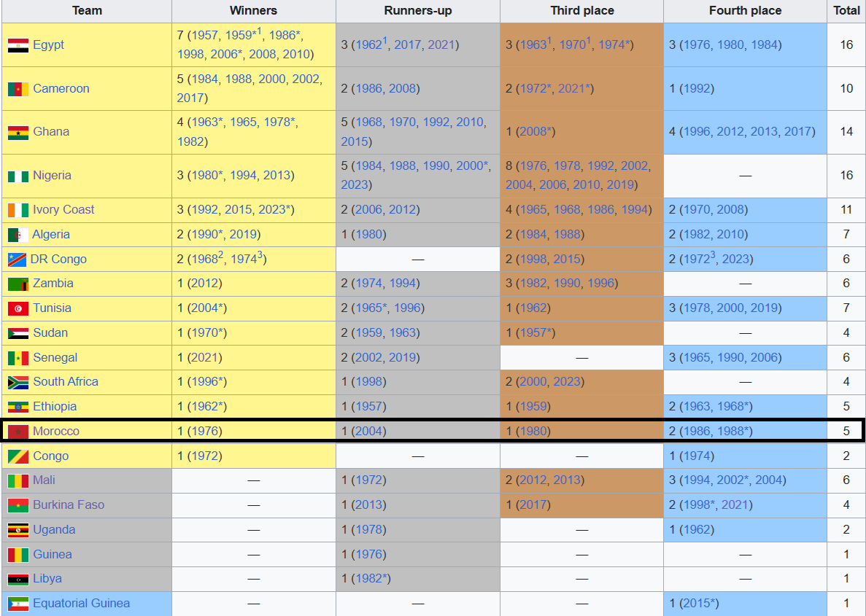The width and height of the screenshot is (866, 616).
Task: Open the South Africa team link
Action: [x=66, y=381]
